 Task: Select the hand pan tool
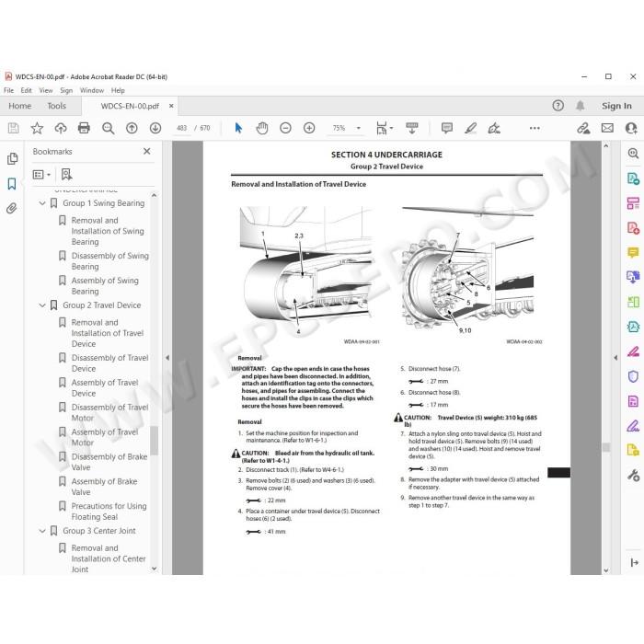point(262,128)
